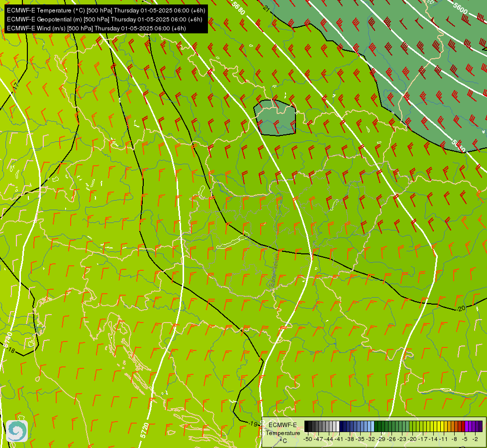Click the °C unit label in the legend

283,441
